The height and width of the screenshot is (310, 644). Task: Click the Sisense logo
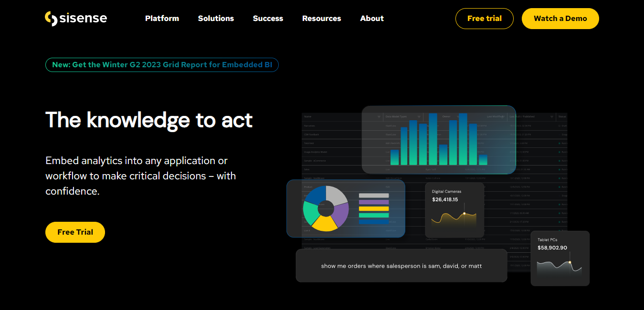pos(76,19)
